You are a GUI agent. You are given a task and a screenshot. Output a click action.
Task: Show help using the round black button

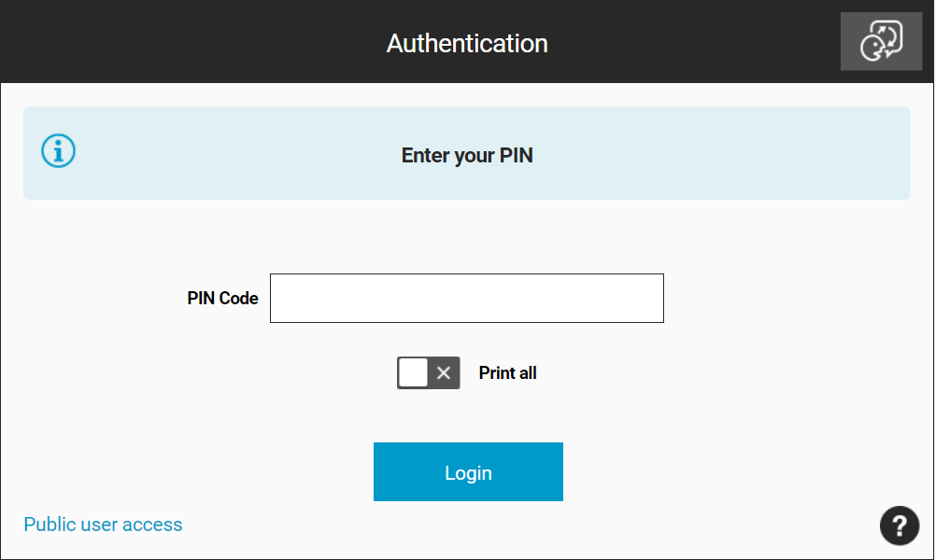pyautogui.click(x=900, y=525)
